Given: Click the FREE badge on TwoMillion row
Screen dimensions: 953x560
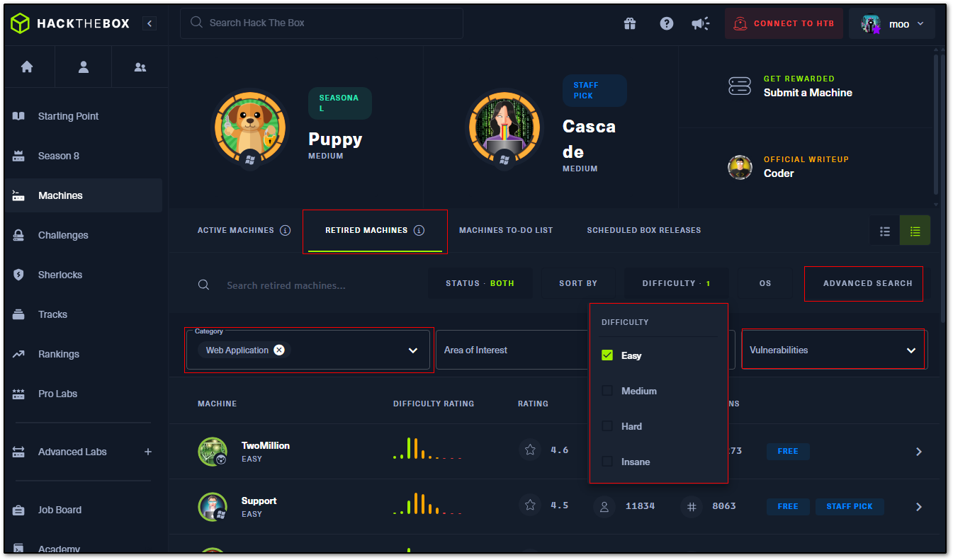Looking at the screenshot, I should pyautogui.click(x=788, y=451).
